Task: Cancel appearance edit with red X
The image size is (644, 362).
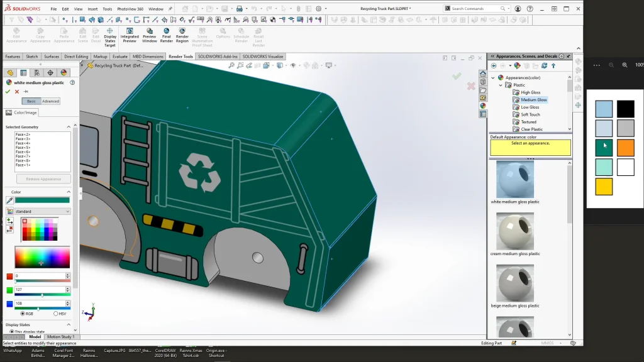Action: coord(17,92)
